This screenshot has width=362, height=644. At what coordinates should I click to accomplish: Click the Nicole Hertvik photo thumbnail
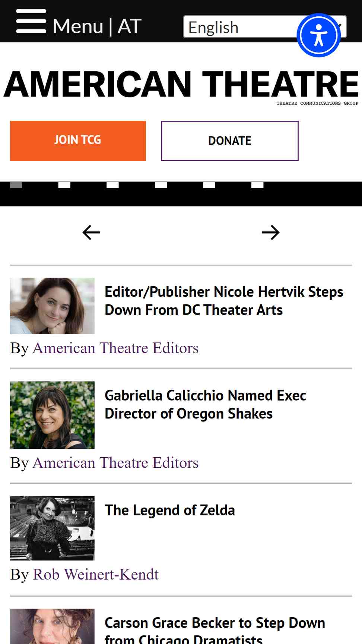click(x=52, y=306)
